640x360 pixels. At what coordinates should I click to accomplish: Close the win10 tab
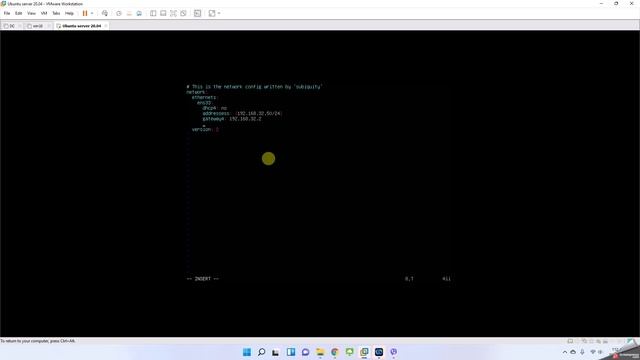(x=49, y=26)
